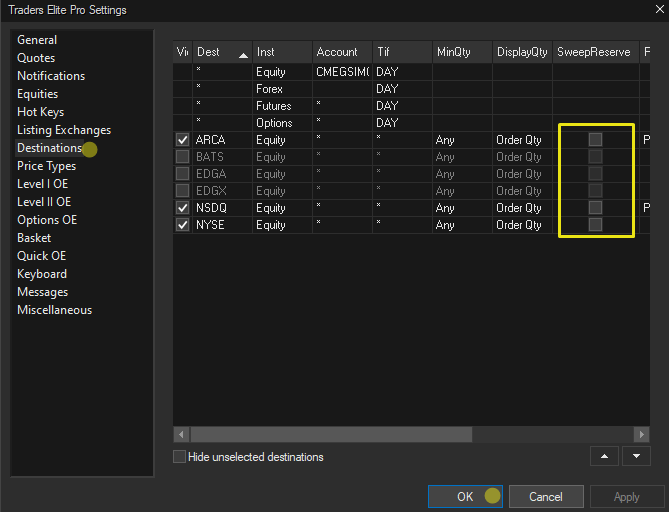Open Basket settings
Image resolution: width=669 pixels, height=512 pixels.
coord(34,238)
